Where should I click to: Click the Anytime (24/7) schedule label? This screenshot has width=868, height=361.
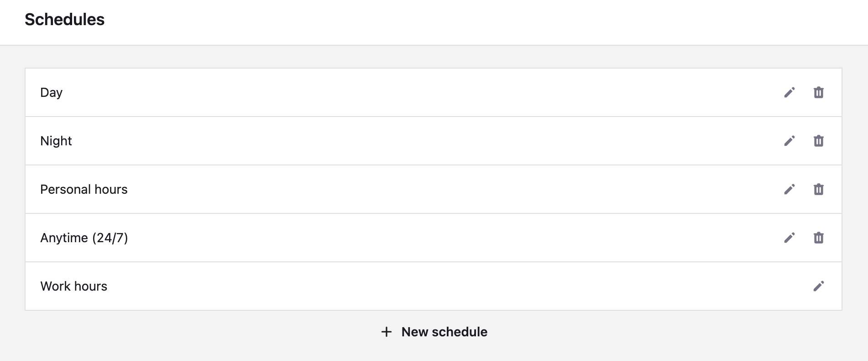click(84, 238)
